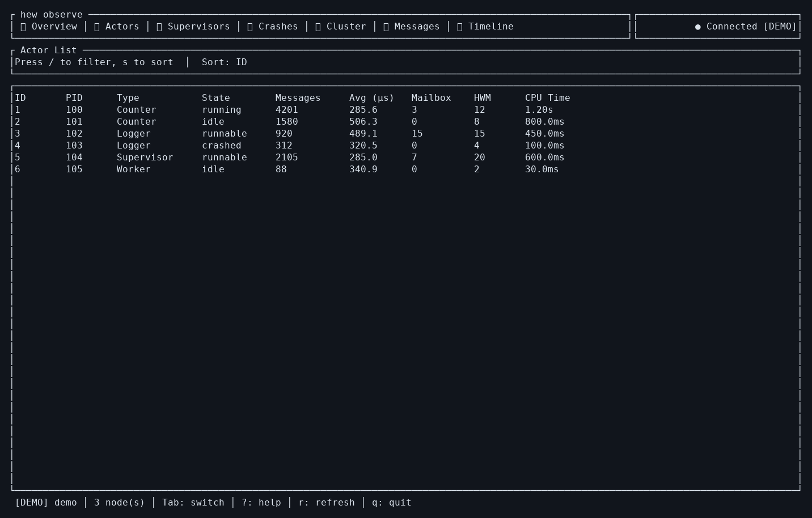The width and height of the screenshot is (812, 518).
Task: Click average value '506.3'
Action: pyautogui.click(x=363, y=122)
